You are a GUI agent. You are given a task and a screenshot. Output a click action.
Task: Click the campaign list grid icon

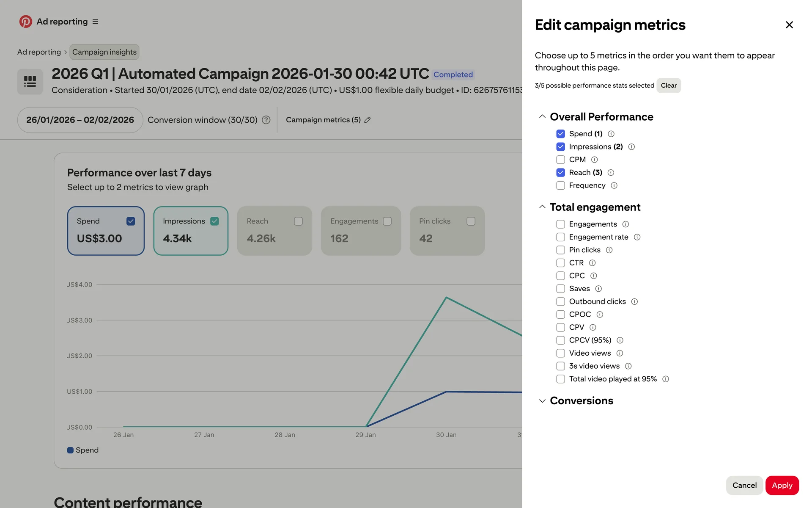(x=30, y=81)
